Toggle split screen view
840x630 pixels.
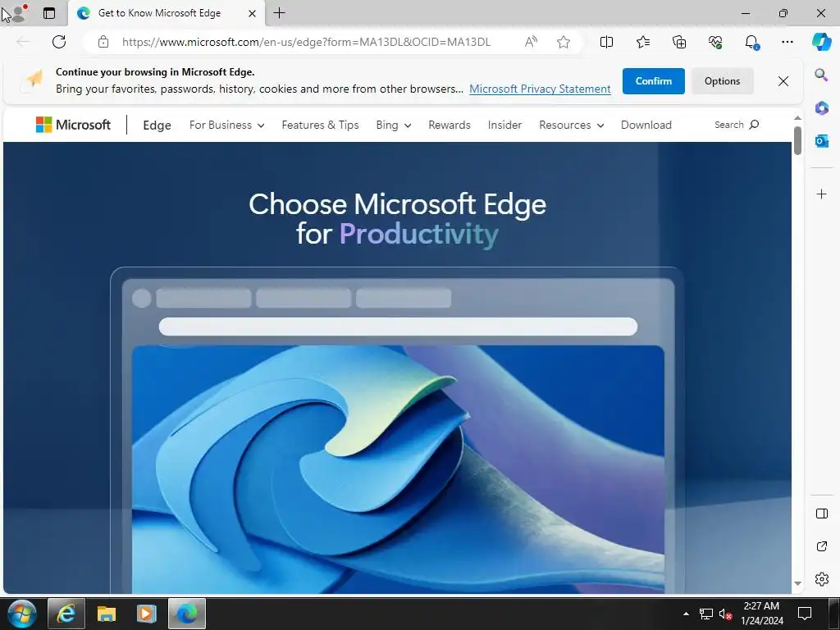click(x=606, y=42)
